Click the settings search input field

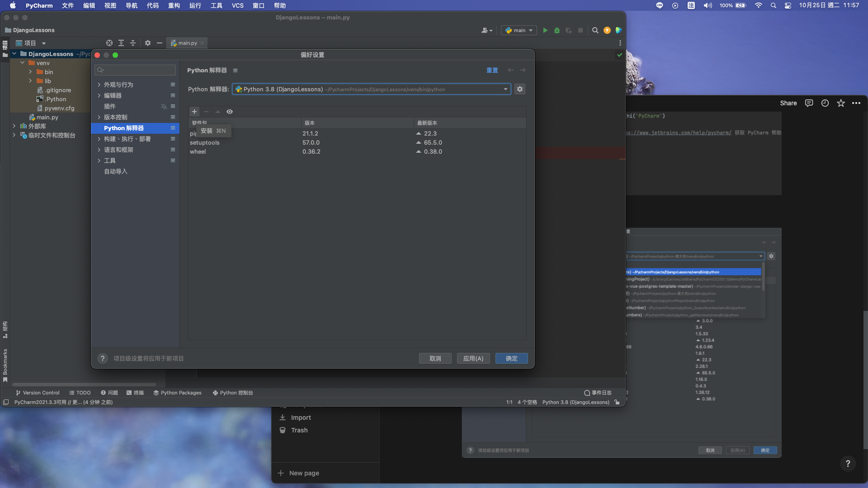tap(136, 70)
